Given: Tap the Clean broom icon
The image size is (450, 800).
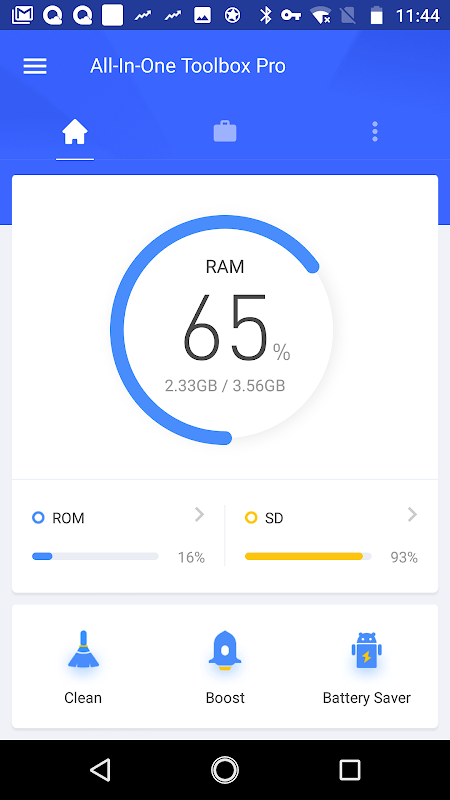Looking at the screenshot, I should point(83,649).
